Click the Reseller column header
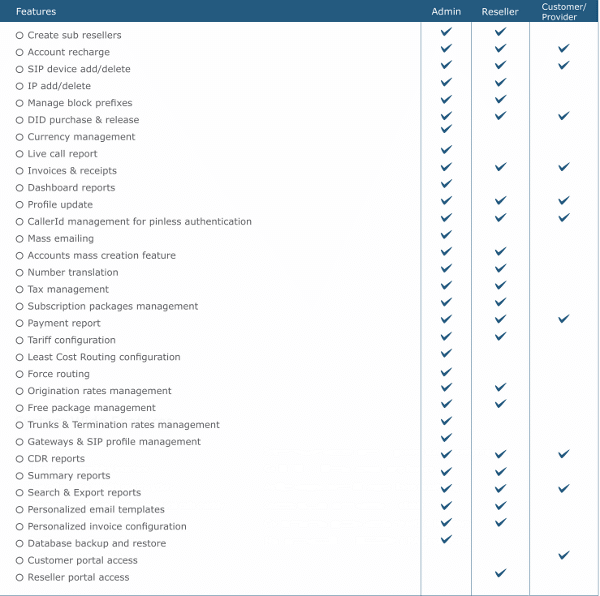 point(500,11)
